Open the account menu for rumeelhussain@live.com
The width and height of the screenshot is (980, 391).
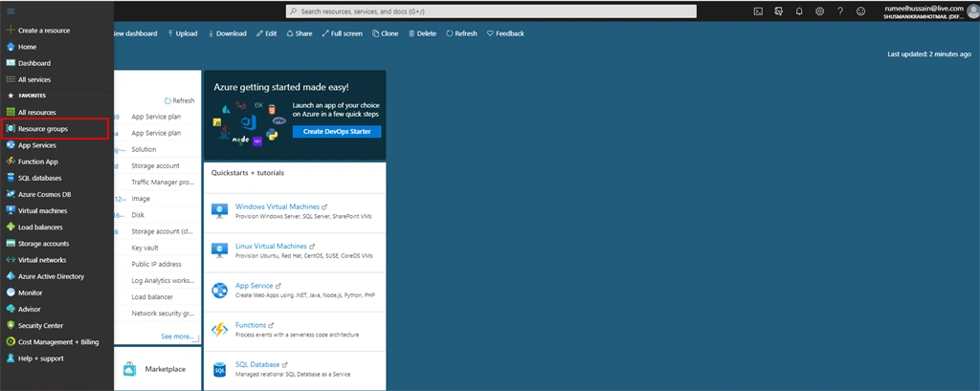coord(930,11)
